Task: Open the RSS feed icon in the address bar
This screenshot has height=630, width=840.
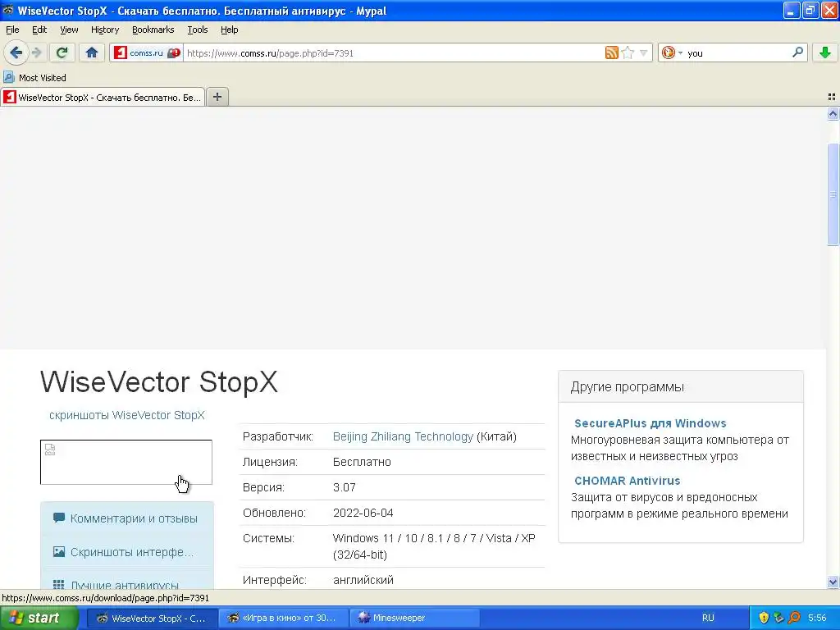Action: [x=611, y=52]
